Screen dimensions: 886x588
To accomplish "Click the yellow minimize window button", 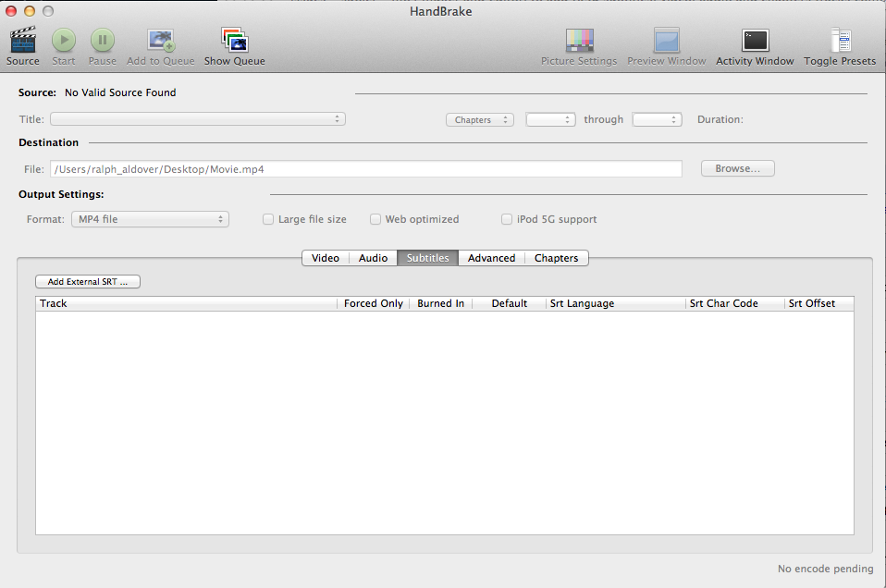I will point(30,11).
